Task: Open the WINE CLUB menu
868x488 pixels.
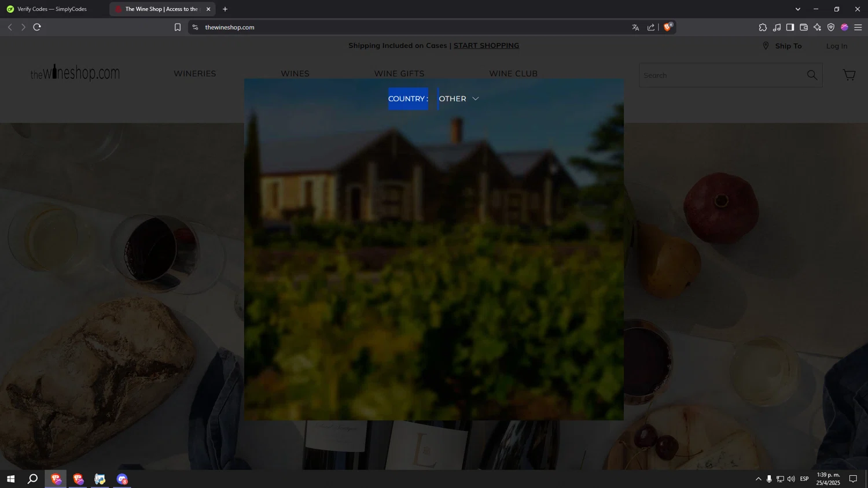Action: [x=513, y=73]
